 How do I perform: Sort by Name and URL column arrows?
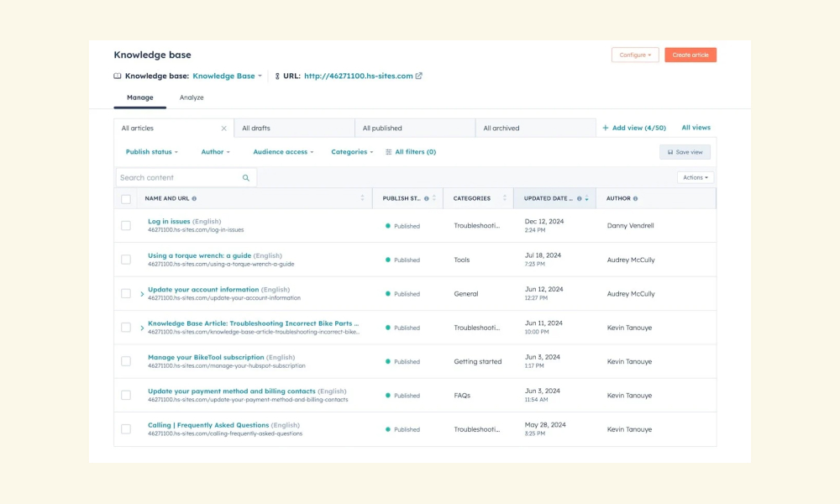click(x=362, y=198)
